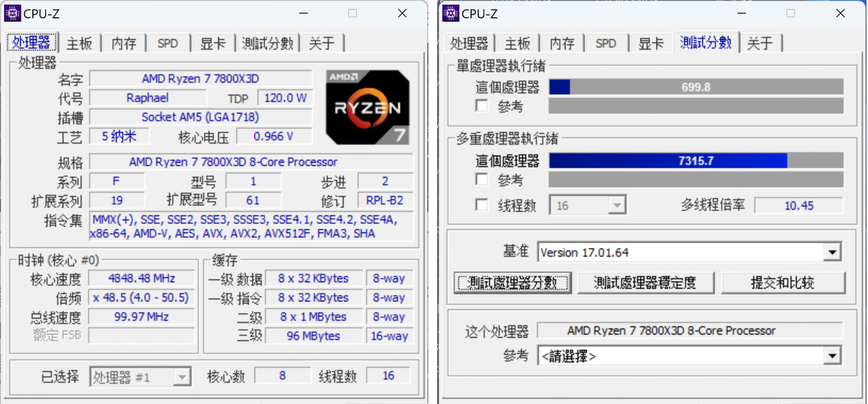Open 显卡 tab in left window
Image resolution: width=868 pixels, height=404 pixels.
coord(212,44)
